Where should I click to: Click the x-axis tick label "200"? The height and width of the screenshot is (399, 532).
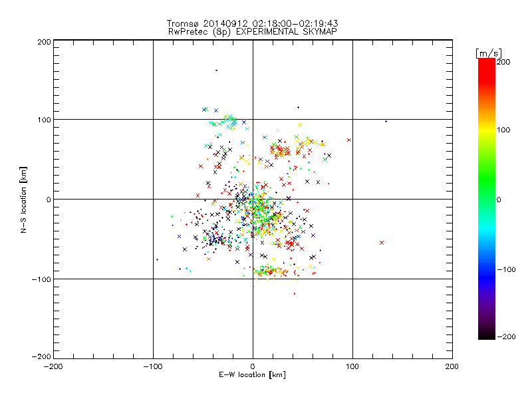click(x=452, y=366)
